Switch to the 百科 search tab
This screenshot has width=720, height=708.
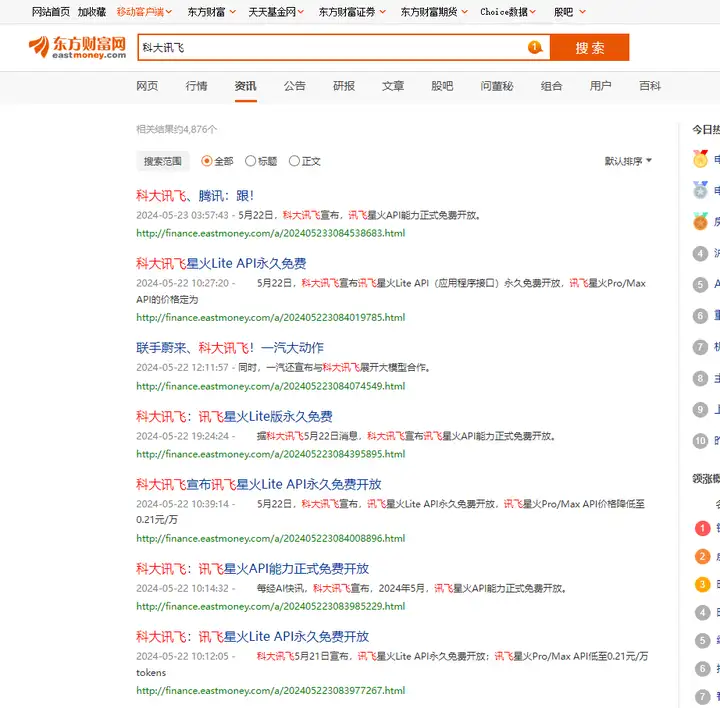coord(650,86)
